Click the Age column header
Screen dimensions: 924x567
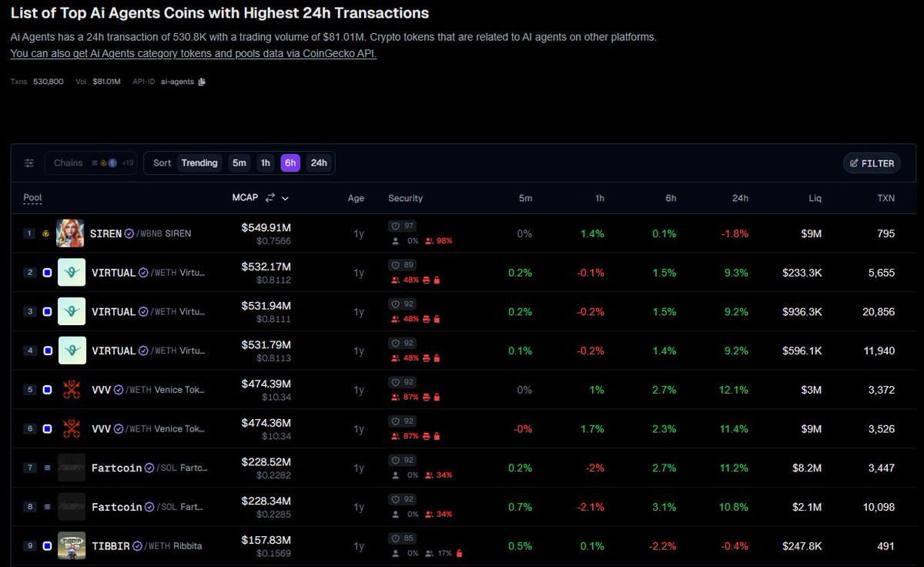pyautogui.click(x=356, y=198)
